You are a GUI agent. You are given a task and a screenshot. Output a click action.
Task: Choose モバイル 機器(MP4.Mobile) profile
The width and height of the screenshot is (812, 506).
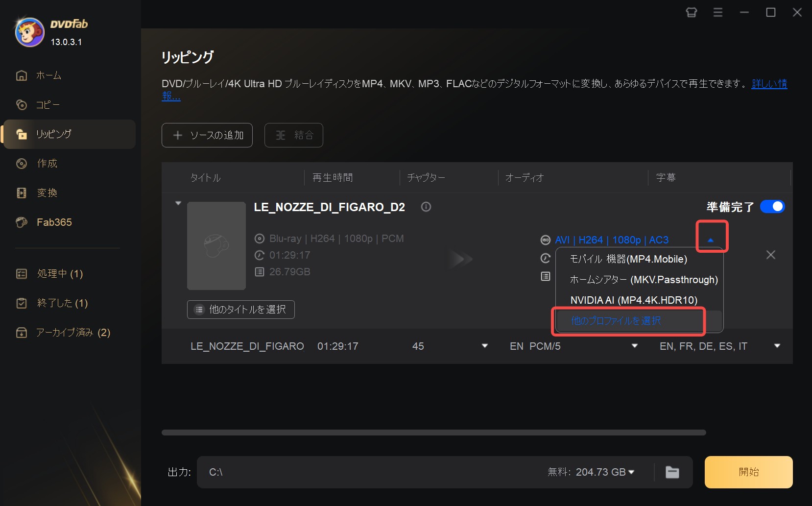pyautogui.click(x=629, y=259)
